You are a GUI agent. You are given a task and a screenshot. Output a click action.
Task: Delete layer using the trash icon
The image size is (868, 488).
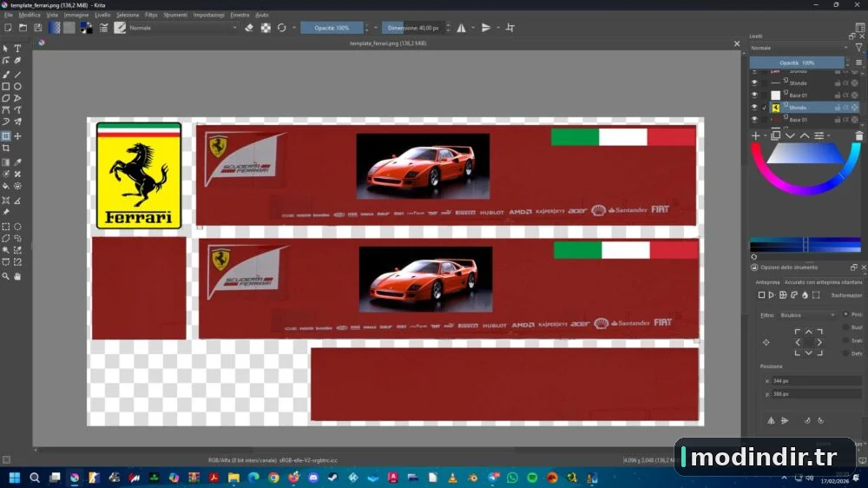point(859,135)
